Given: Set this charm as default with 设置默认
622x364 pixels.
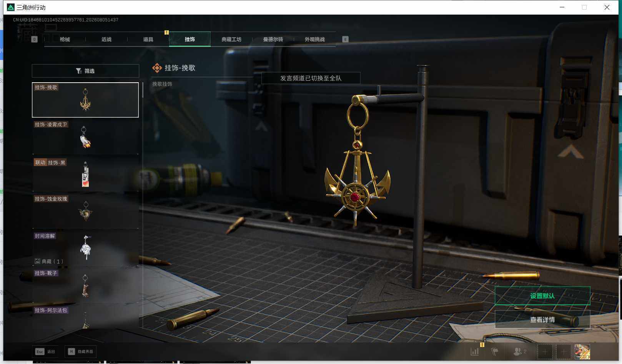Looking at the screenshot, I should coord(542,296).
